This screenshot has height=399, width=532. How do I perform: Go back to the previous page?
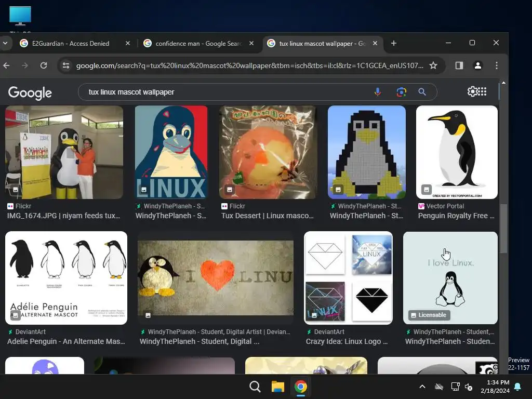[6, 65]
